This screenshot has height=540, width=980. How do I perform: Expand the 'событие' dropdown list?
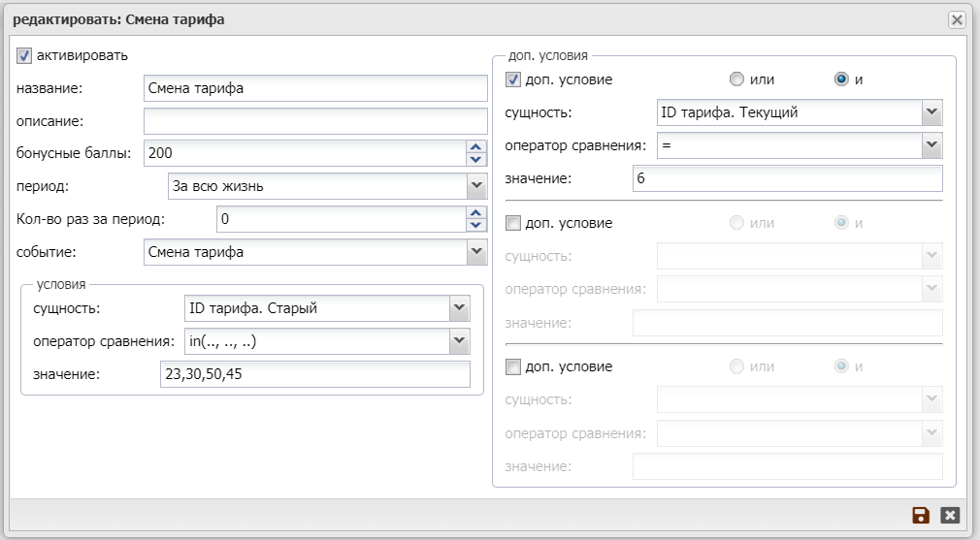pos(475,252)
